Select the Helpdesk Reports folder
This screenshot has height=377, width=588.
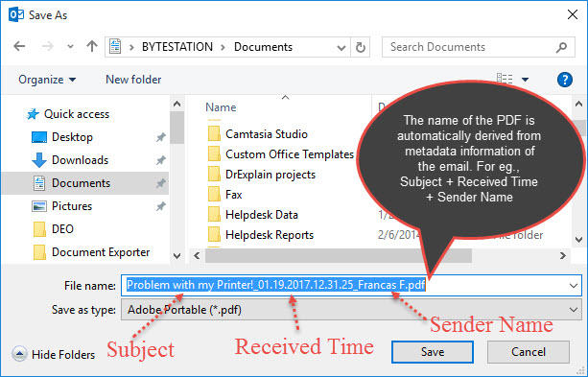click(270, 235)
